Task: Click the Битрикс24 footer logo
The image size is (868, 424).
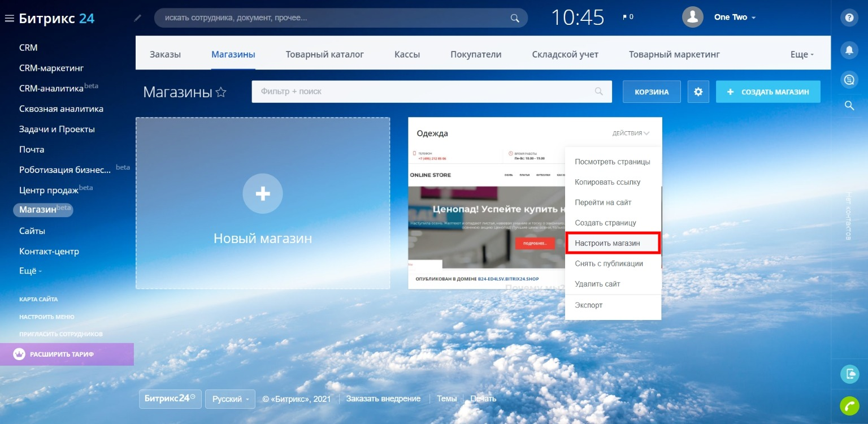Action: click(x=170, y=399)
